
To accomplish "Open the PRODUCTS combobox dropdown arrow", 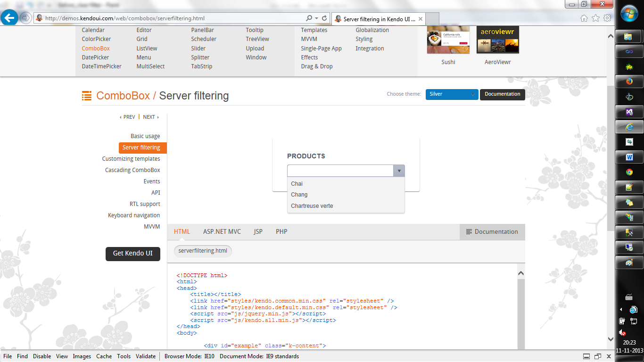I will [399, 171].
